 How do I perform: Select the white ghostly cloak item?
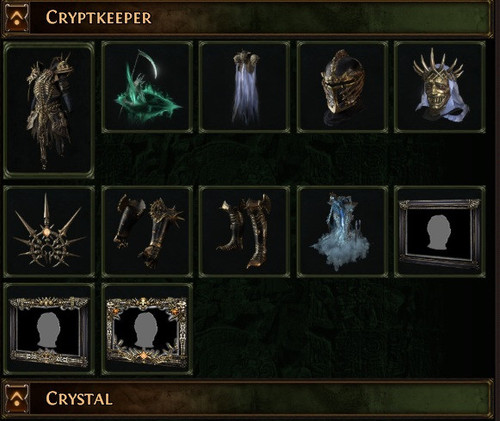[244, 87]
